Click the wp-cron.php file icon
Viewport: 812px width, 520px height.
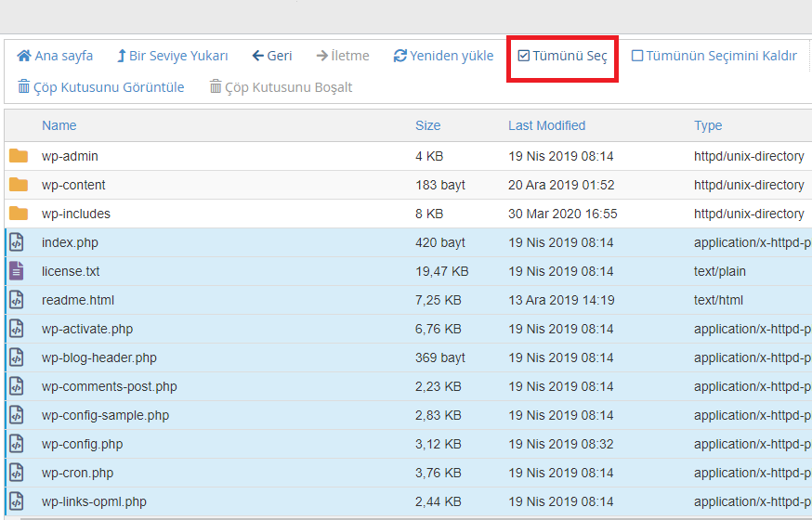click(x=17, y=473)
